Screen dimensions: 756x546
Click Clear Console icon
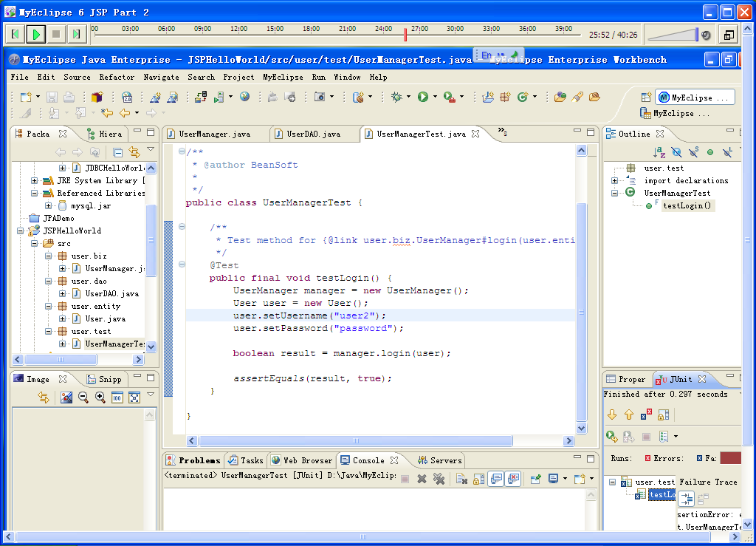click(461, 479)
